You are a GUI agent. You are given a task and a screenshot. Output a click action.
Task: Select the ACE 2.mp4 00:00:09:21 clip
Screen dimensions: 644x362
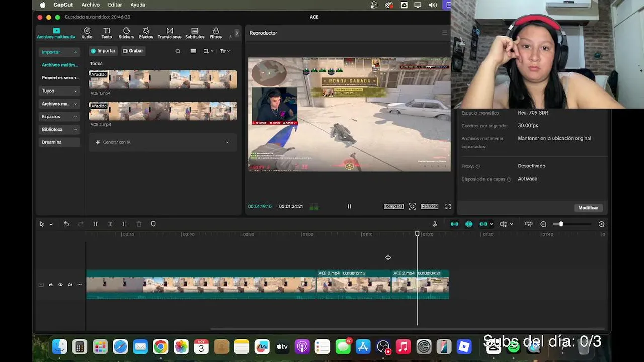420,285
